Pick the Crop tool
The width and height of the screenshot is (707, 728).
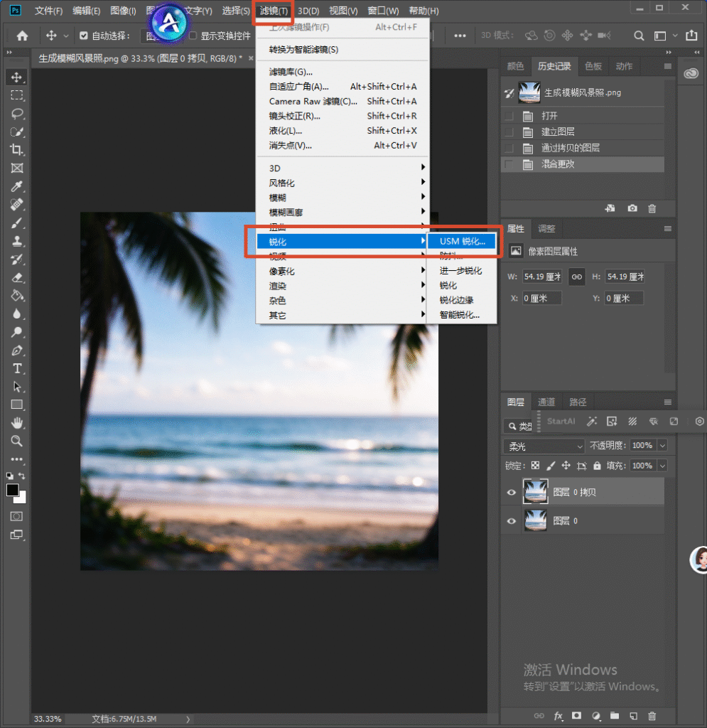17,149
